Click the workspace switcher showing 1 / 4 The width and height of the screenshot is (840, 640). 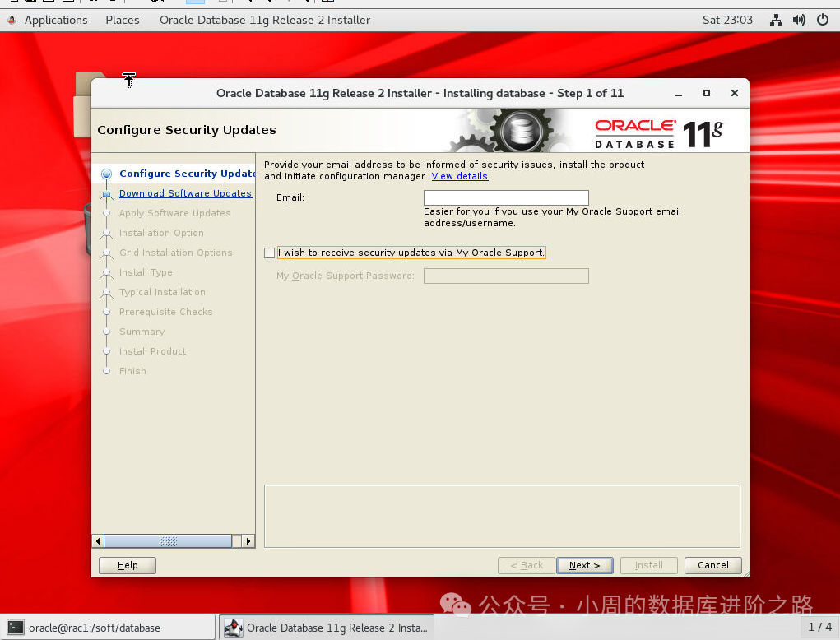(819, 627)
